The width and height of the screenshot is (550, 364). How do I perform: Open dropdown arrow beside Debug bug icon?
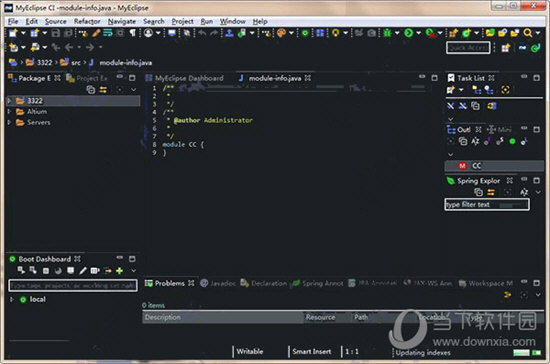397,33
